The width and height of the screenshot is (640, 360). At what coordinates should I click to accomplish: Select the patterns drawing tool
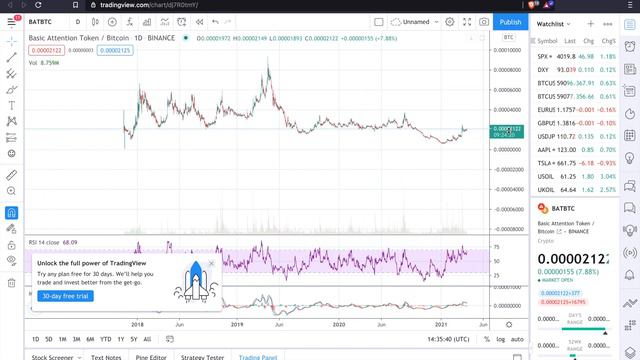click(11, 121)
